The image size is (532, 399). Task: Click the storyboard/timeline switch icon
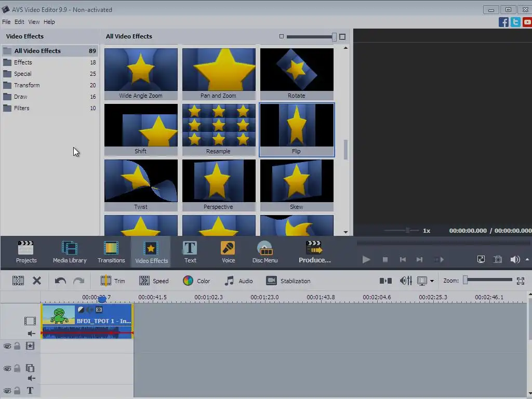385,281
